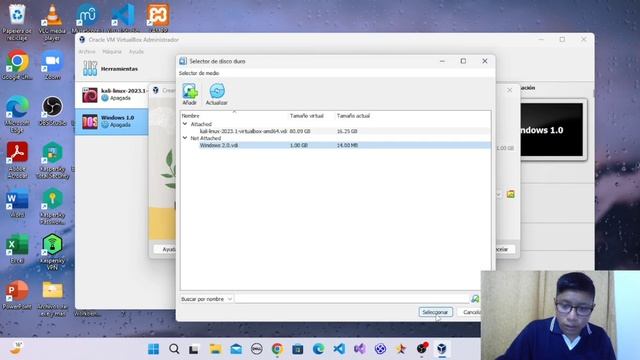Focus the disk search text field

352,299
